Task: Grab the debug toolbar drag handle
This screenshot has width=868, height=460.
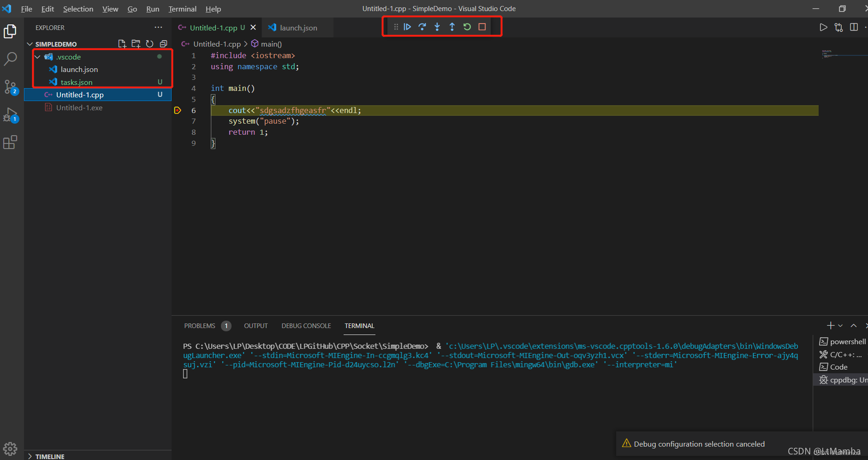Action: click(x=396, y=27)
